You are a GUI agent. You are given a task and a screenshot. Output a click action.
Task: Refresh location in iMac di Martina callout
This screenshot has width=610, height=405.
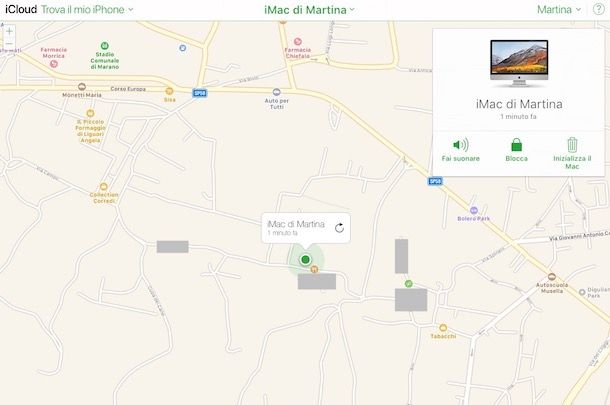[339, 228]
